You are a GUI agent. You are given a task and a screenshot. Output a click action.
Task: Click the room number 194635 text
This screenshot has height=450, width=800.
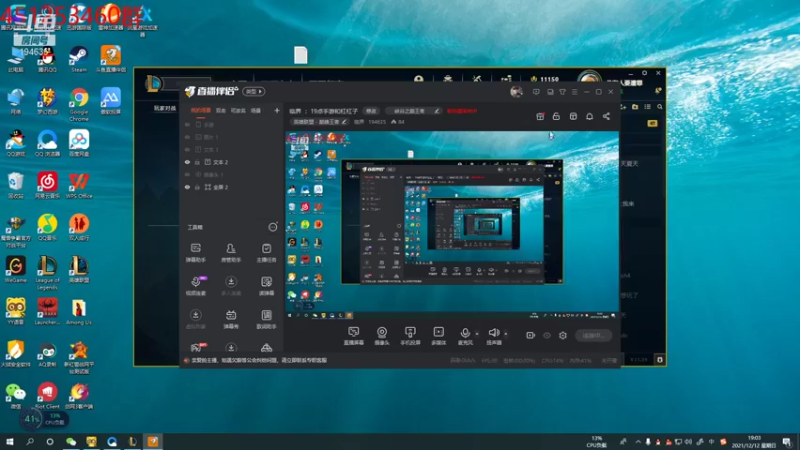click(x=377, y=122)
